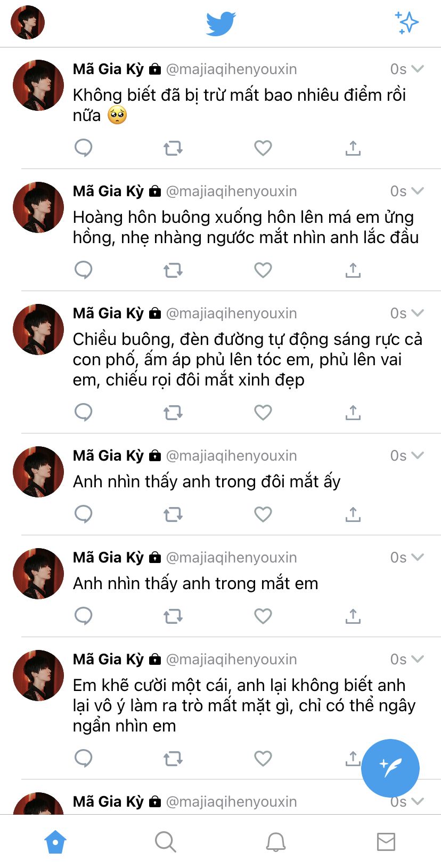Retweet the 'Em khẽ cười một cái' tweet
The width and height of the screenshot is (441, 868).
coord(173,758)
